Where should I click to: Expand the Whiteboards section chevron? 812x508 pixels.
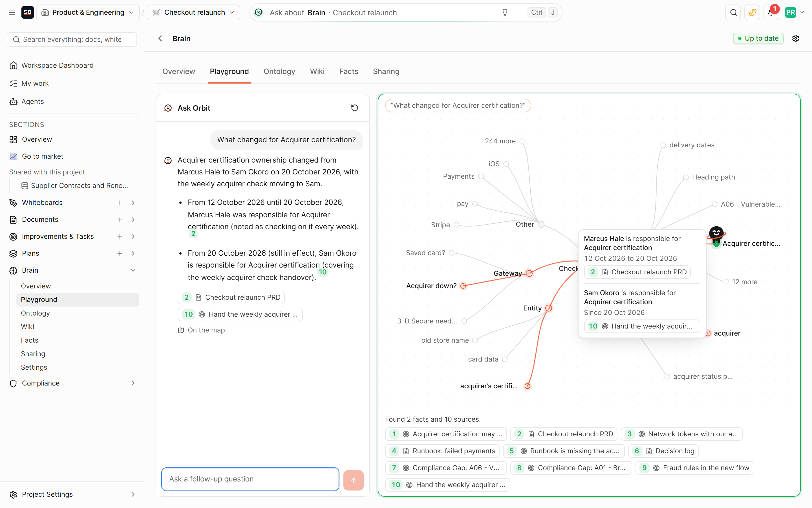(x=133, y=203)
